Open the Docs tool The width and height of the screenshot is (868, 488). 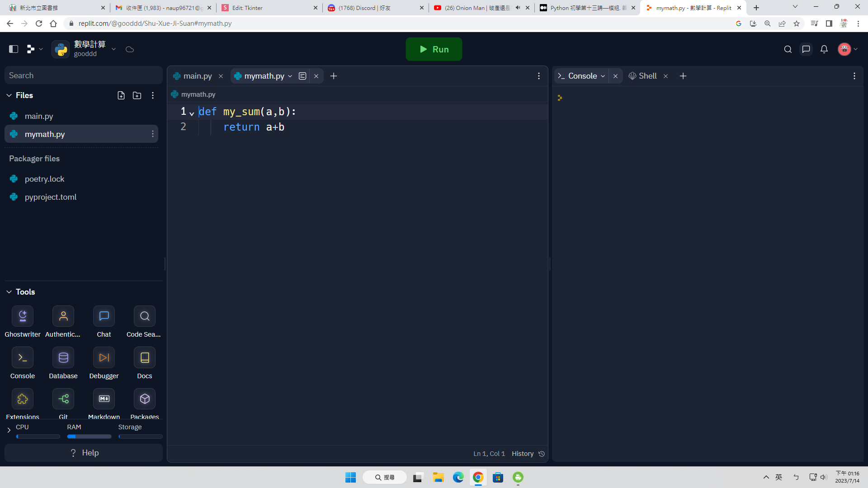145,358
